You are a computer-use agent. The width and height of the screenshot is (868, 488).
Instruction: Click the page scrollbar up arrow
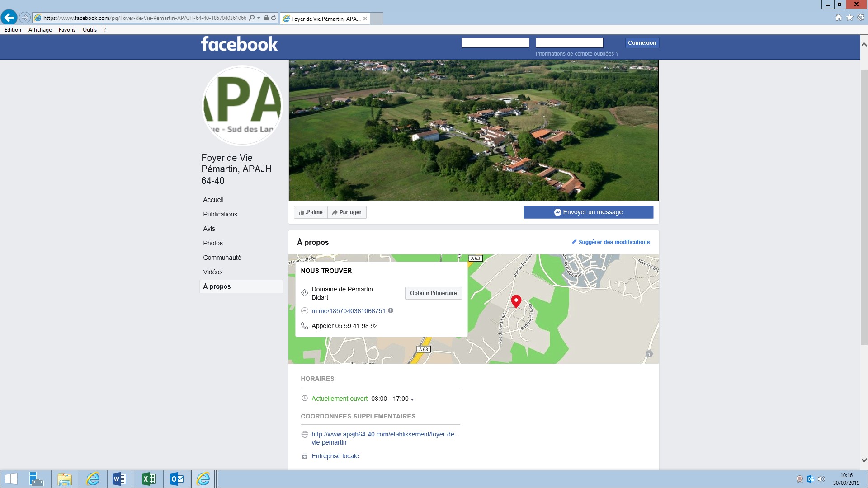864,44
